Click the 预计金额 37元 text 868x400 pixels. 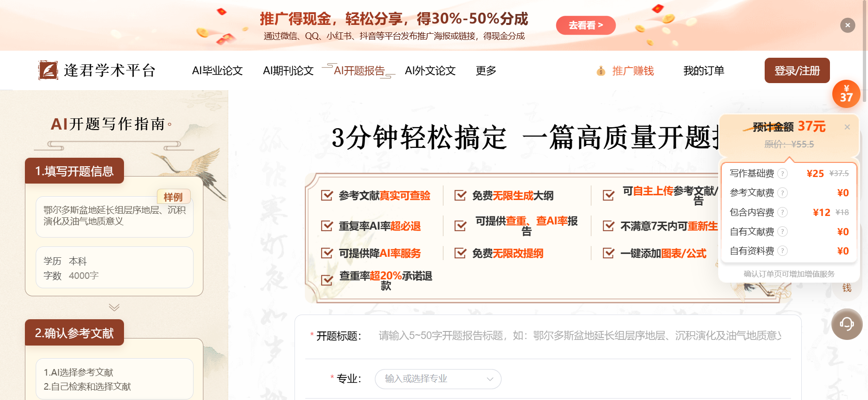click(x=789, y=127)
